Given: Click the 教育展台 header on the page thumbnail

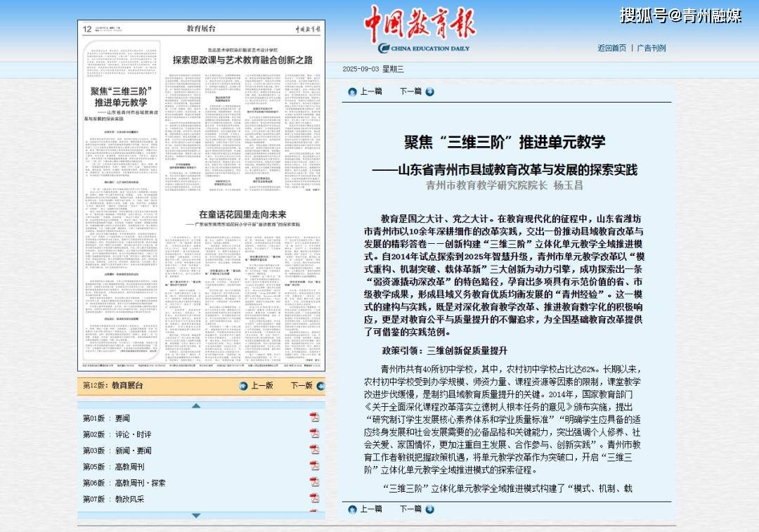Looking at the screenshot, I should coord(201,29).
